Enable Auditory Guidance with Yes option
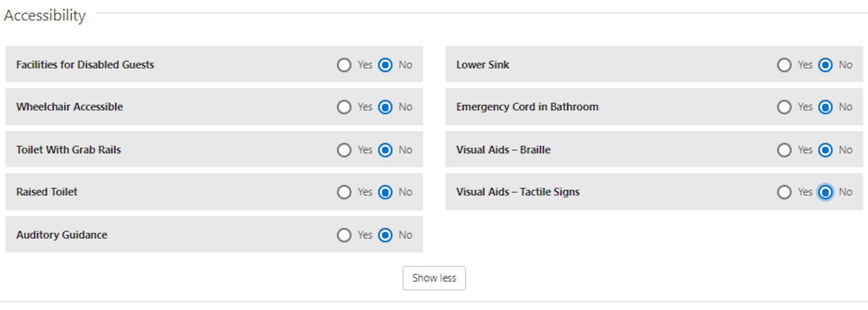The height and width of the screenshot is (310, 868). click(344, 235)
